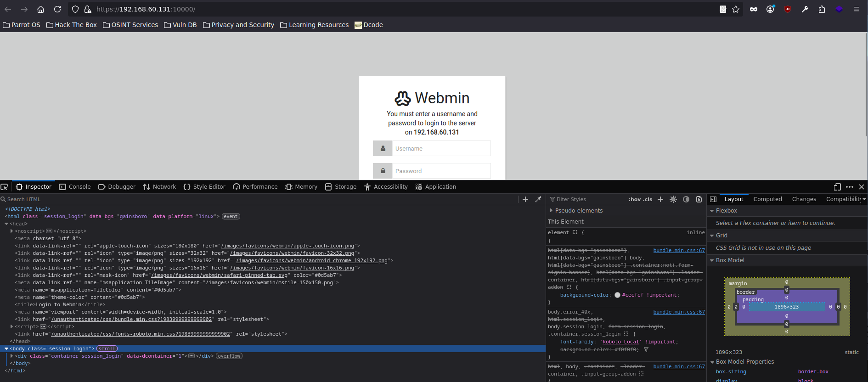Open the Accessibility tab

tap(386, 187)
